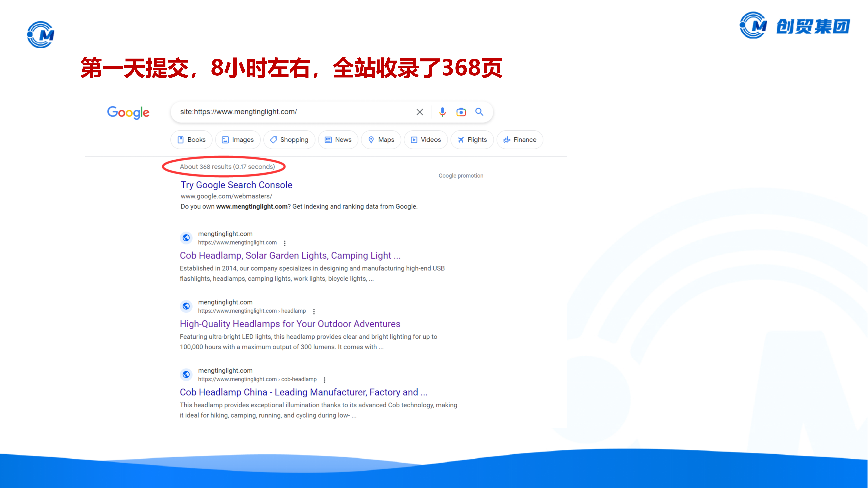Select the News filter tab
Screen dimensions: 868x488
pos(338,140)
